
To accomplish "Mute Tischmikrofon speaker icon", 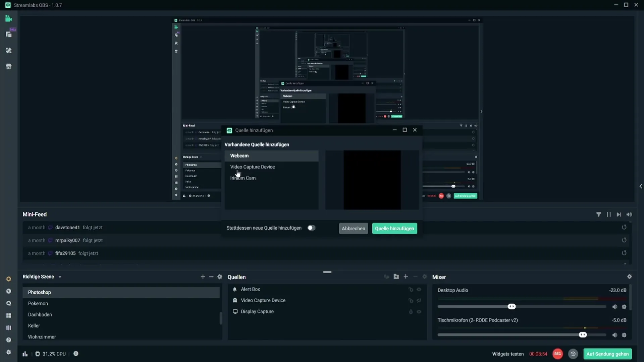I will click(615, 335).
